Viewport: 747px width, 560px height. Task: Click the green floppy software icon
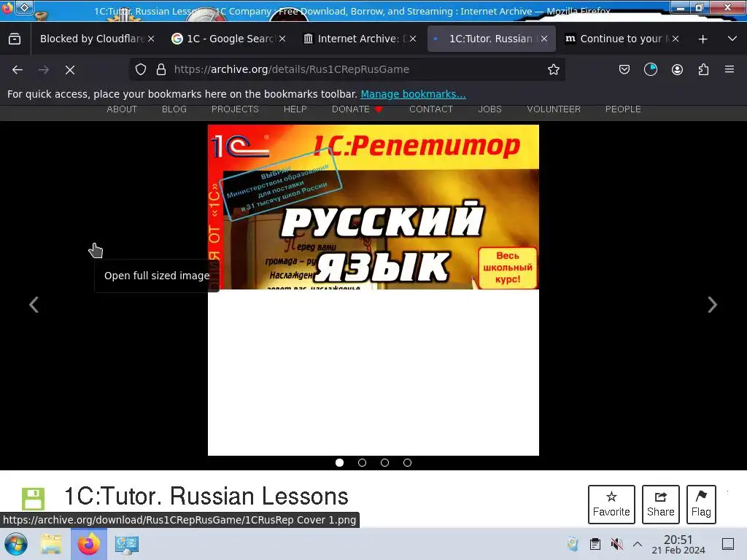point(34,499)
